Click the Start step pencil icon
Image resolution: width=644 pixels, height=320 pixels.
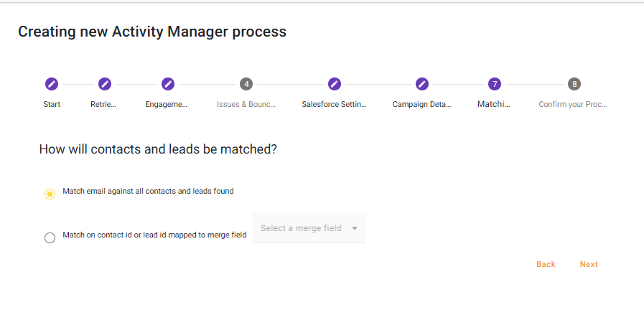pos(51,84)
